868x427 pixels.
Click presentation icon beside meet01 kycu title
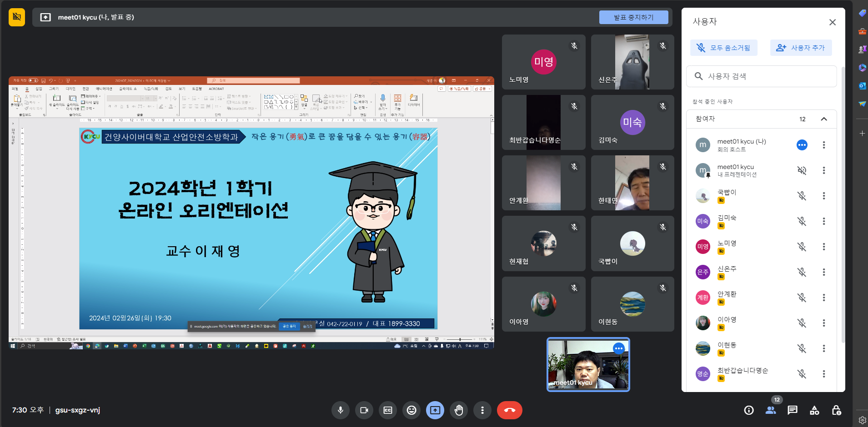pyautogui.click(x=45, y=17)
